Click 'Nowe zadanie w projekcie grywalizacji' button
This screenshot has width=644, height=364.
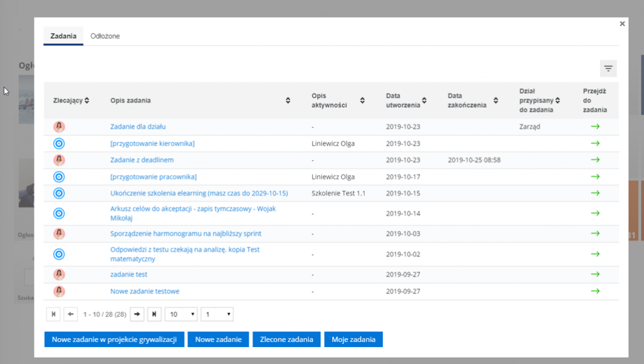[114, 339]
